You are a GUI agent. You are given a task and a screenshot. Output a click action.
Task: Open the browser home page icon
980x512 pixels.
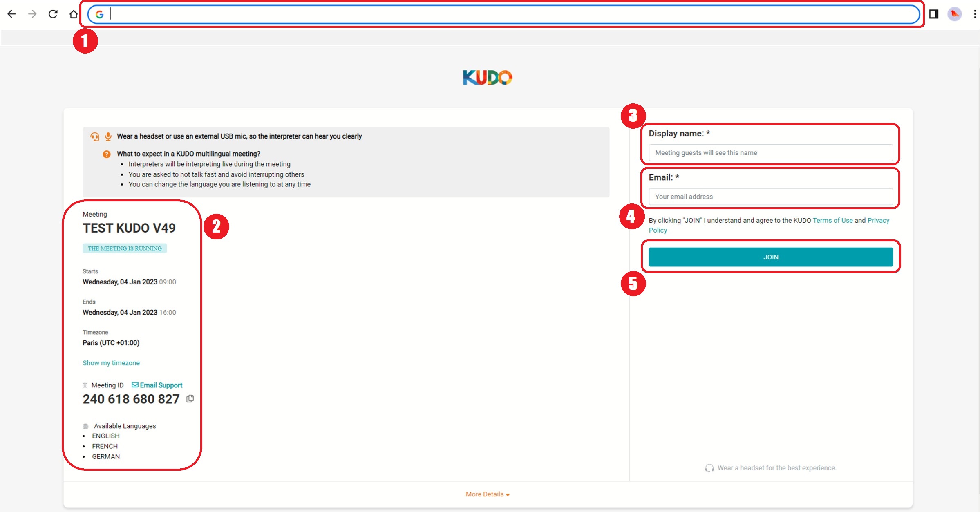(74, 14)
